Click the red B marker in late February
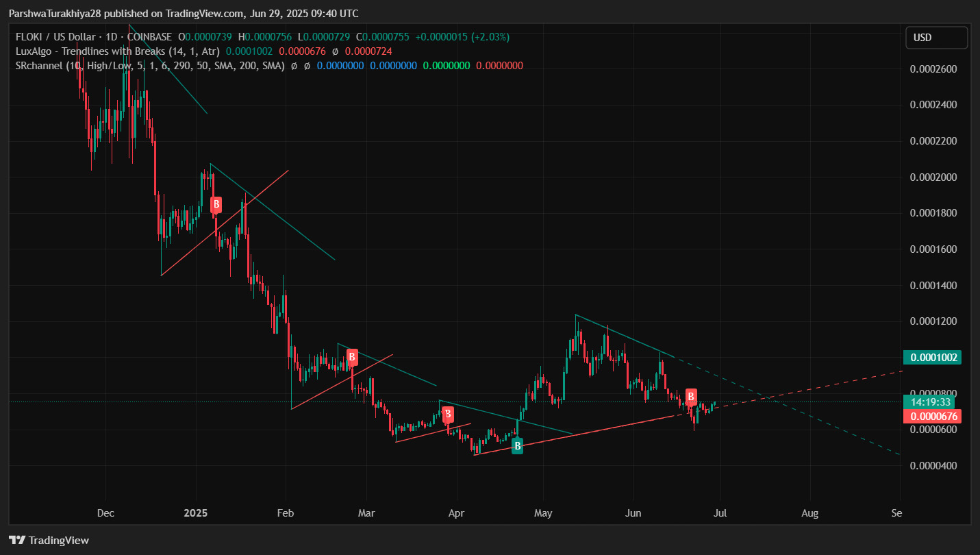980x555 pixels. [352, 356]
